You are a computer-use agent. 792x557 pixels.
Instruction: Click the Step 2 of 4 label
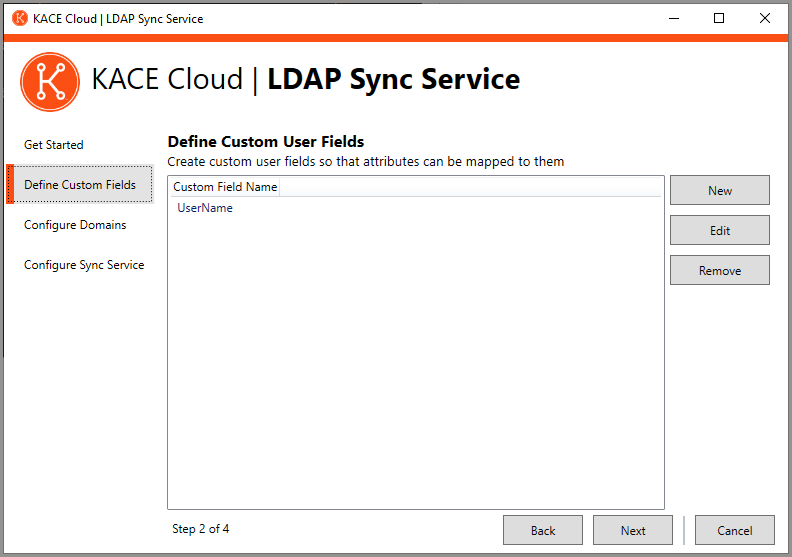coord(200,529)
